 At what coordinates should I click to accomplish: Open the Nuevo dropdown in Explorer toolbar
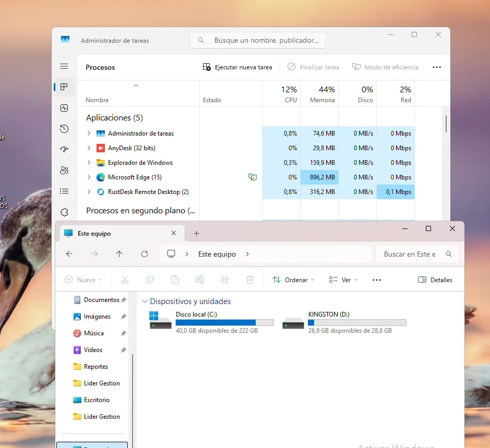(83, 280)
